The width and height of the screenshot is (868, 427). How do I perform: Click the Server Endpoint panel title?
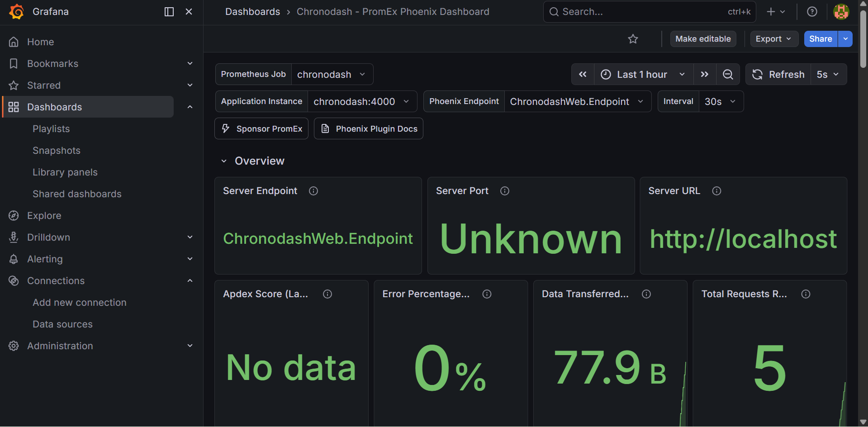(260, 191)
